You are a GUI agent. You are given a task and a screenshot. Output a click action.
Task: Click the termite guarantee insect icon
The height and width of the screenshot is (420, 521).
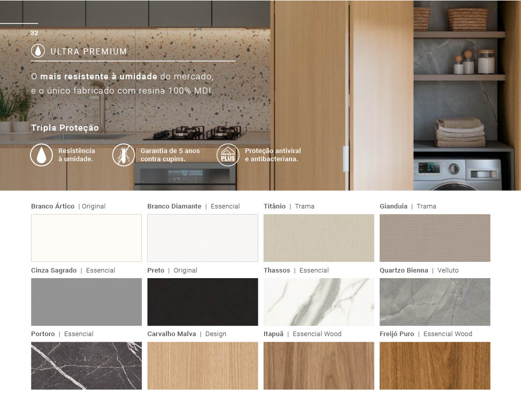pos(124,155)
